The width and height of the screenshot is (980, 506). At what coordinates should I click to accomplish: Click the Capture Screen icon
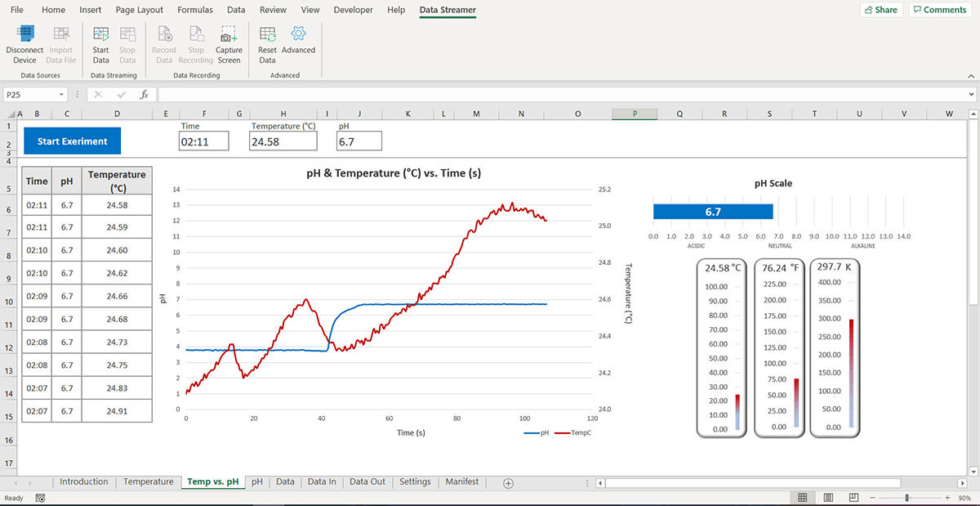pyautogui.click(x=229, y=34)
